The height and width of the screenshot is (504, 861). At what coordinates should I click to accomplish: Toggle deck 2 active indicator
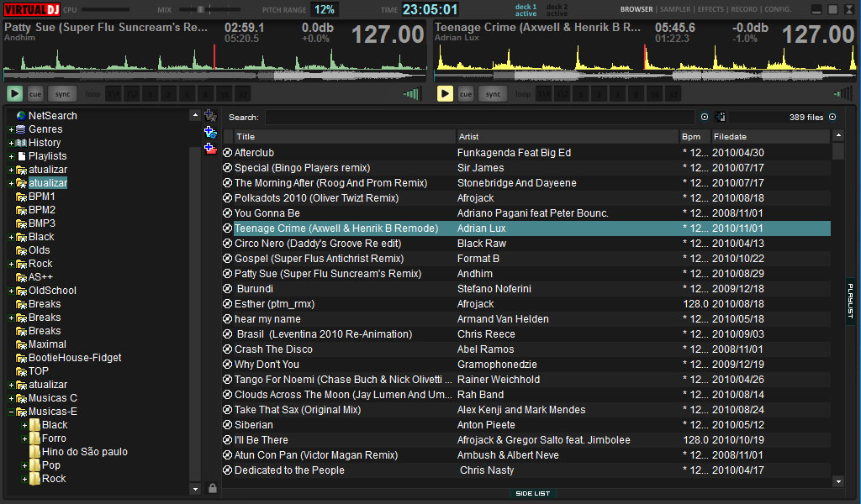coord(557,10)
